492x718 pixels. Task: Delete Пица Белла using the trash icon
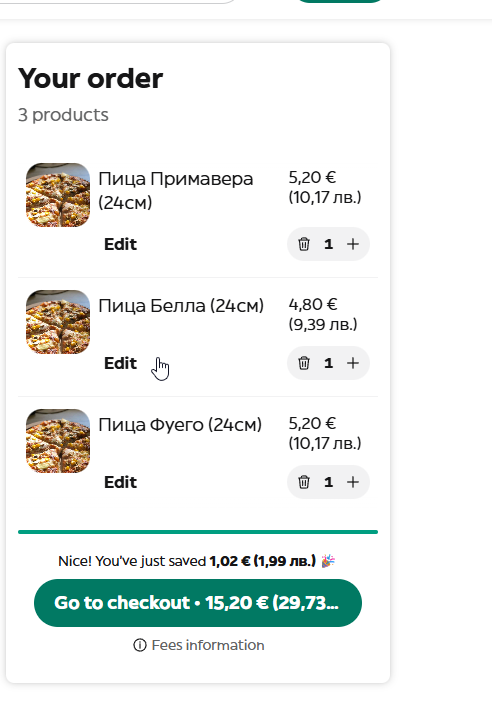pyautogui.click(x=304, y=363)
